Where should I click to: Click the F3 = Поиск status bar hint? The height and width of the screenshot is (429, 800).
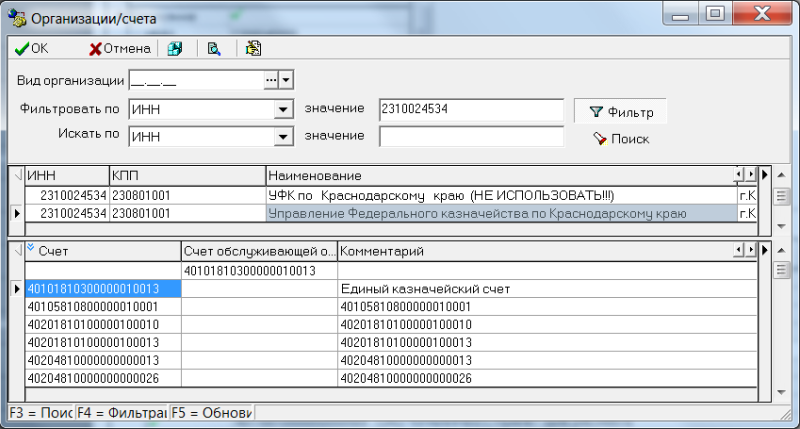point(41,413)
